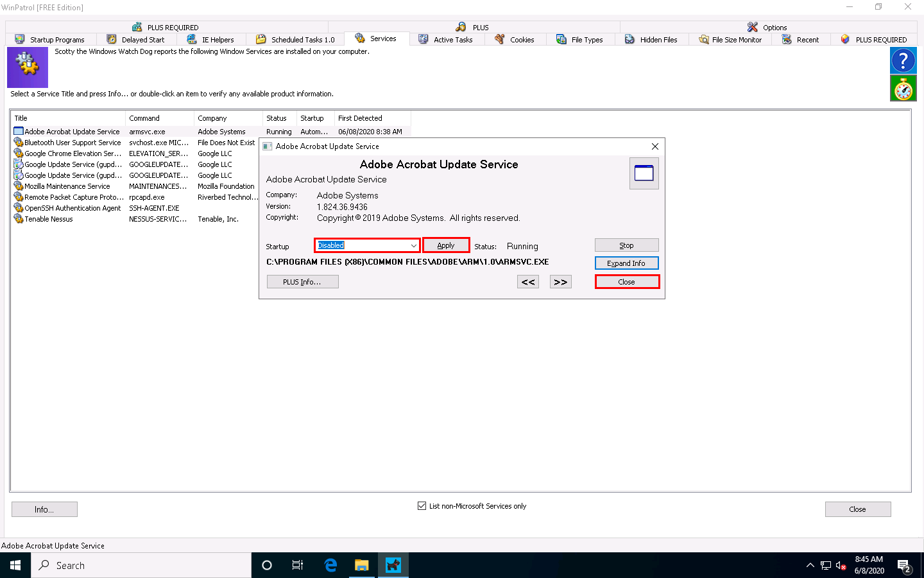Go to previous service with << button

[x=528, y=282]
